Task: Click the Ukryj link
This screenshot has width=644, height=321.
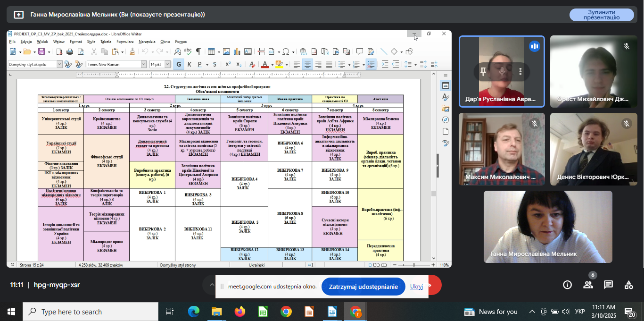Action: pyautogui.click(x=416, y=287)
